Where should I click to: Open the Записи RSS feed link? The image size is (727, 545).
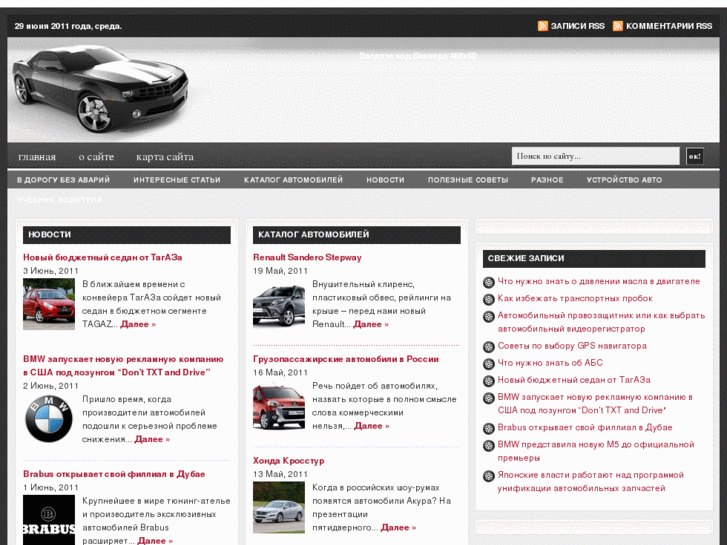point(578,26)
